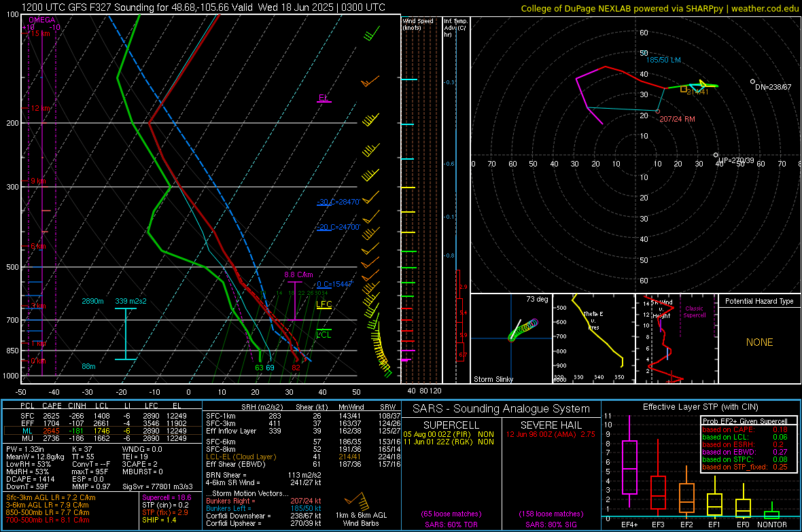The height and width of the screenshot is (532, 802).
Task: Select the EFF parcel row
Action: tap(103, 423)
